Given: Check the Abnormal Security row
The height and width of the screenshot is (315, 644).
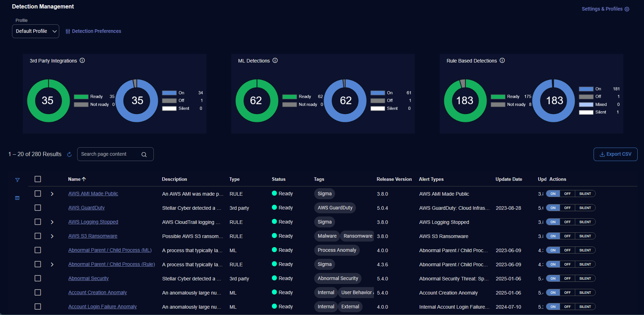Looking at the screenshot, I should pos(38,278).
